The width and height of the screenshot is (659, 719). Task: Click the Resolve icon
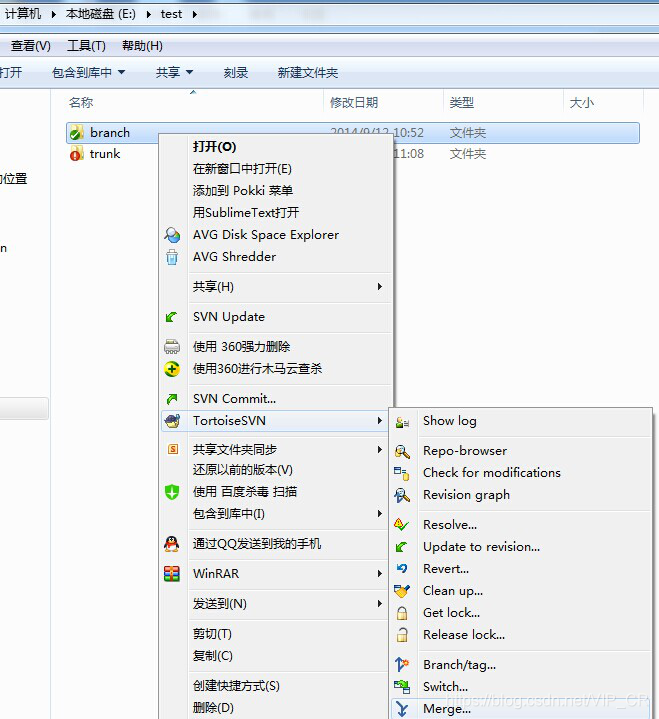coord(401,524)
